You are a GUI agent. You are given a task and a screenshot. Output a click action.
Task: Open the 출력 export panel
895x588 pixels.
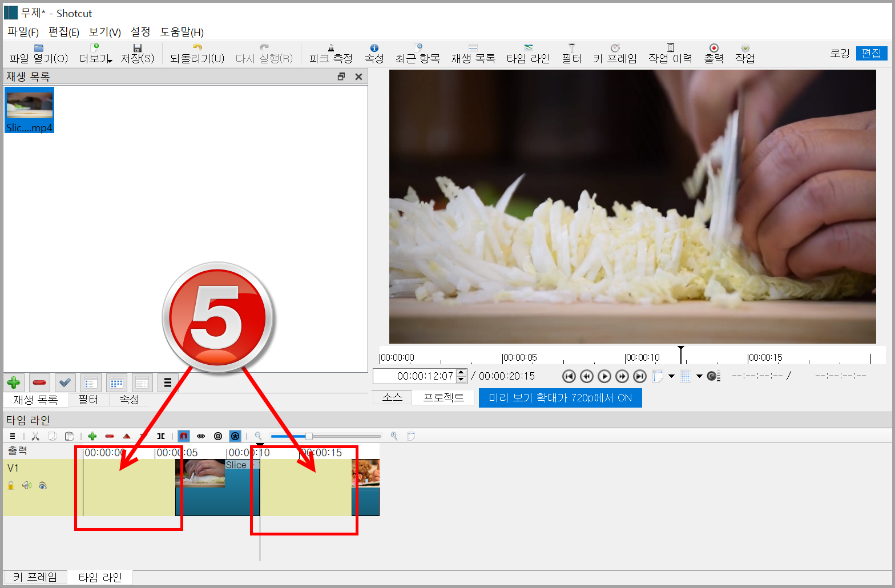coord(713,54)
